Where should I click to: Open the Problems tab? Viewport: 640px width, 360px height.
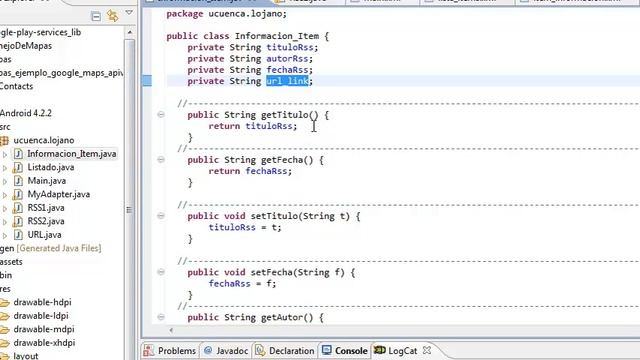[170, 351]
